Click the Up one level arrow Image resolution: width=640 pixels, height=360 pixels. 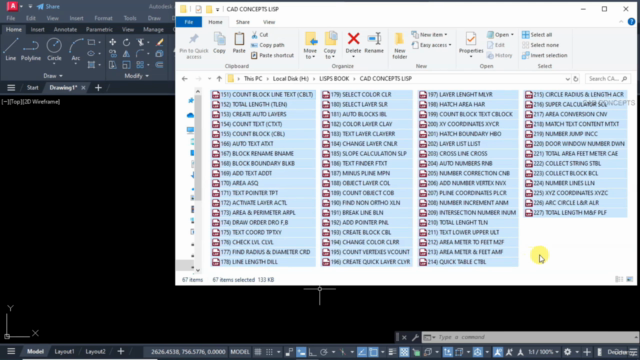pyautogui.click(x=219, y=79)
